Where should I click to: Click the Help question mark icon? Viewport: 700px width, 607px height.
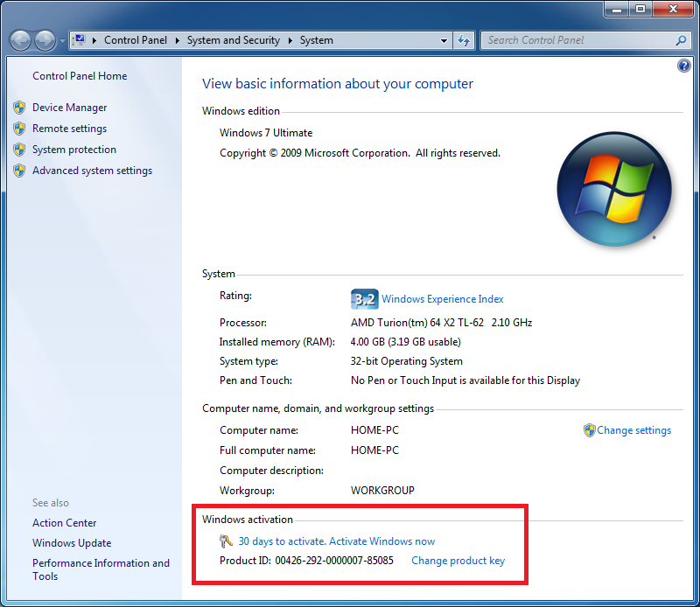tap(684, 66)
